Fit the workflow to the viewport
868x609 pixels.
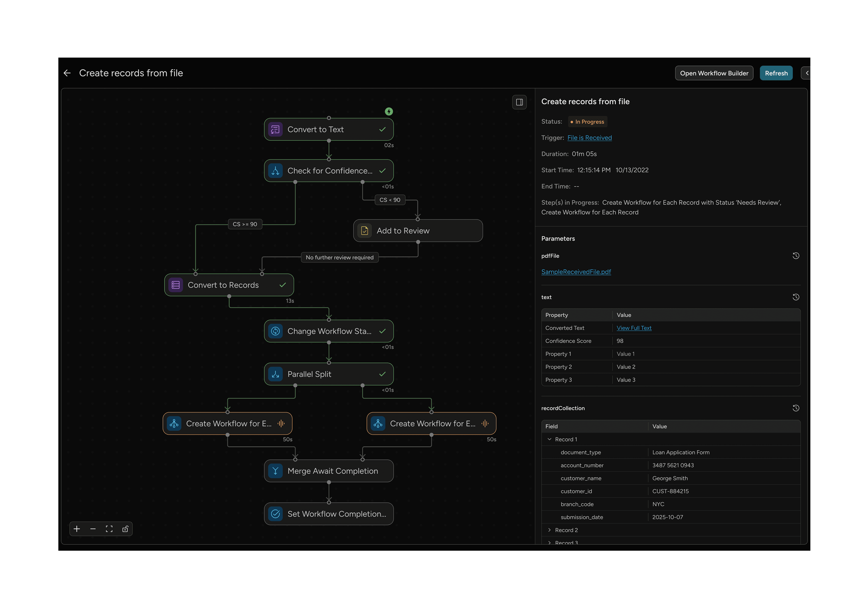[x=109, y=529]
